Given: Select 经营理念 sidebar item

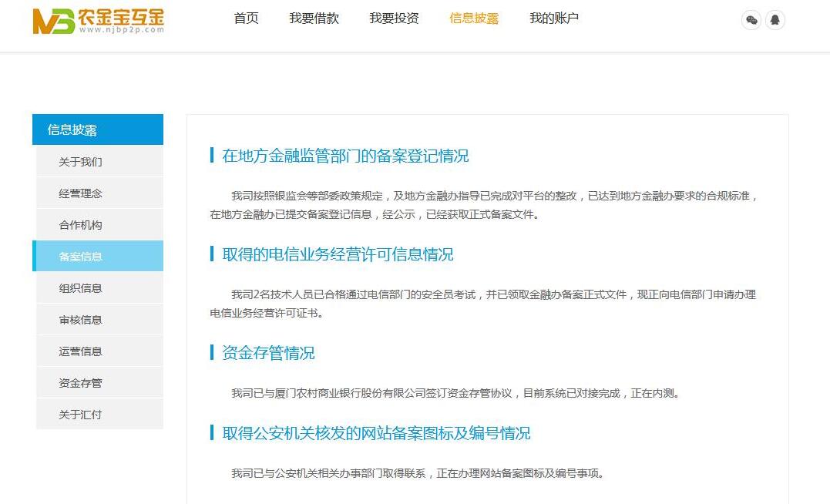Looking at the screenshot, I should pyautogui.click(x=81, y=193).
